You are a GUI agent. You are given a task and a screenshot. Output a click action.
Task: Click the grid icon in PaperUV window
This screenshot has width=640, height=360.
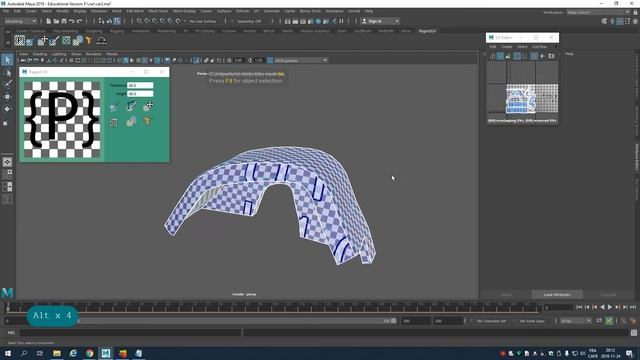tap(114, 122)
